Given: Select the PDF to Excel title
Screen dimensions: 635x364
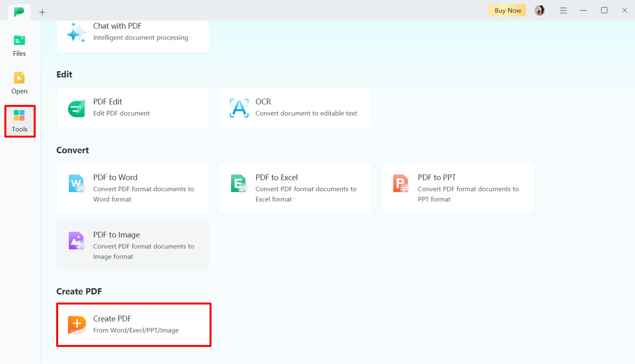Looking at the screenshot, I should tap(276, 177).
